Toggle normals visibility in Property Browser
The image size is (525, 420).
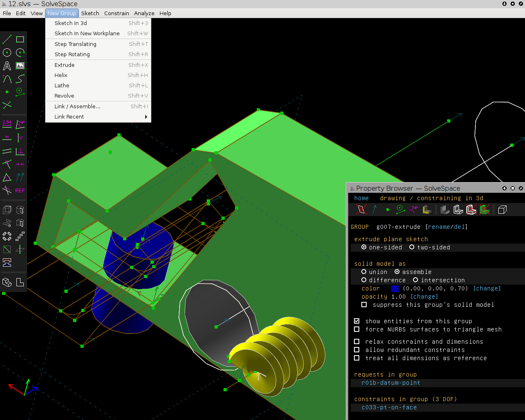pos(374,210)
